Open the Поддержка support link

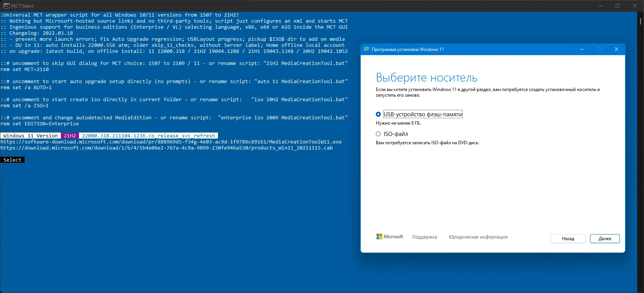pyautogui.click(x=425, y=237)
